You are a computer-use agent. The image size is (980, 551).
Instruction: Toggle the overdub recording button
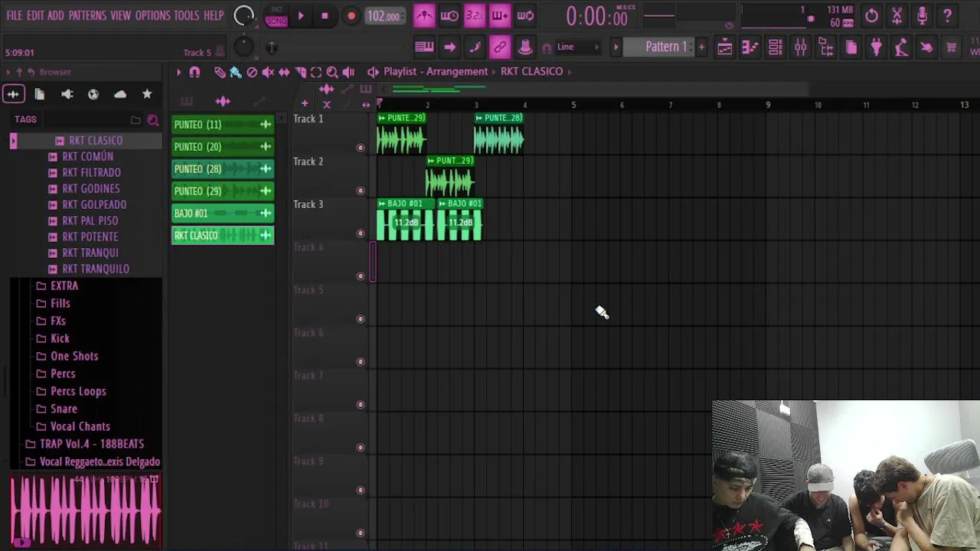500,15
